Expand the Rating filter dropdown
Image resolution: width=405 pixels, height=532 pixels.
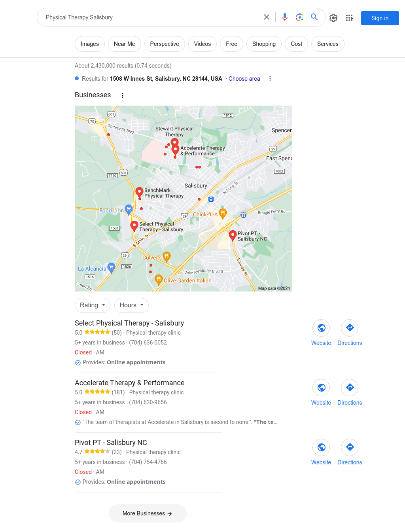(93, 305)
